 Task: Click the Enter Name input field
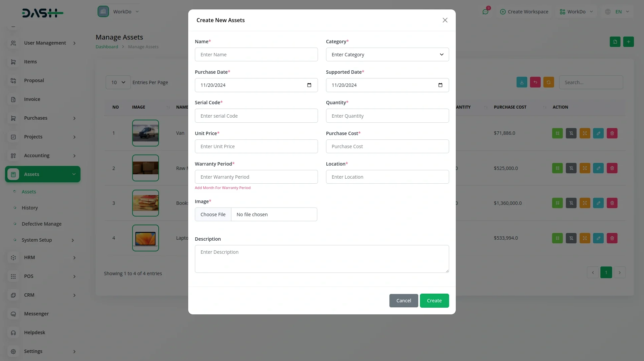[256, 55]
